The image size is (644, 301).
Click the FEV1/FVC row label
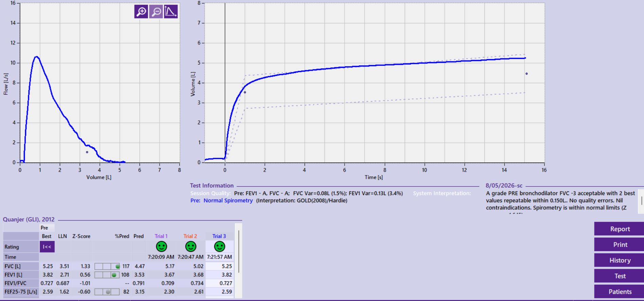pyautogui.click(x=21, y=283)
